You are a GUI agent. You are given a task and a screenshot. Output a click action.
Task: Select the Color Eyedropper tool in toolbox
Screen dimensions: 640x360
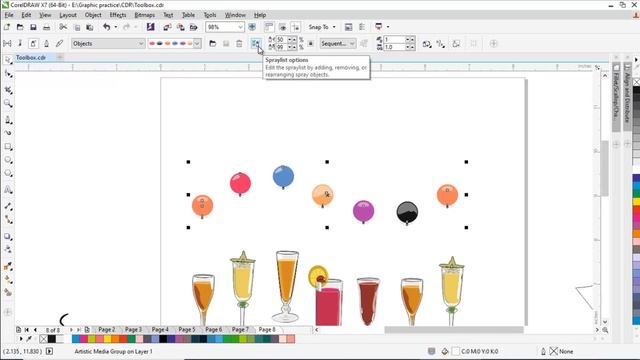click(x=8, y=266)
